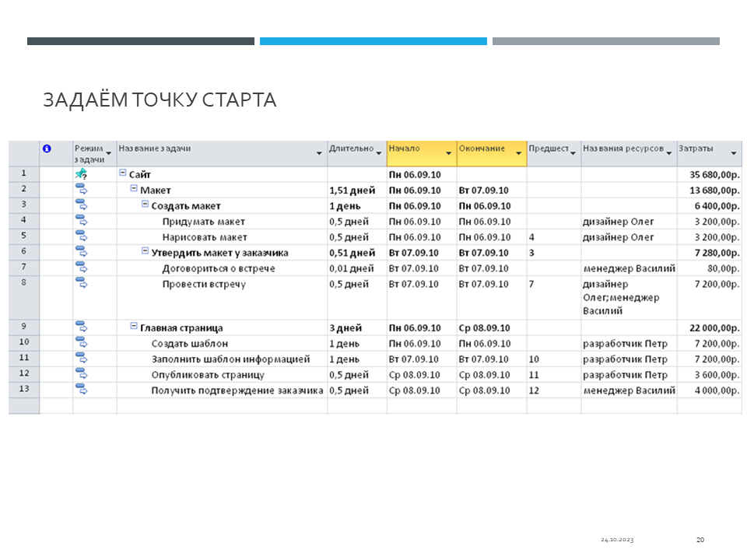The width and height of the screenshot is (747, 560).
Task: Click the slide date 24.10.2023
Action: coord(617,540)
